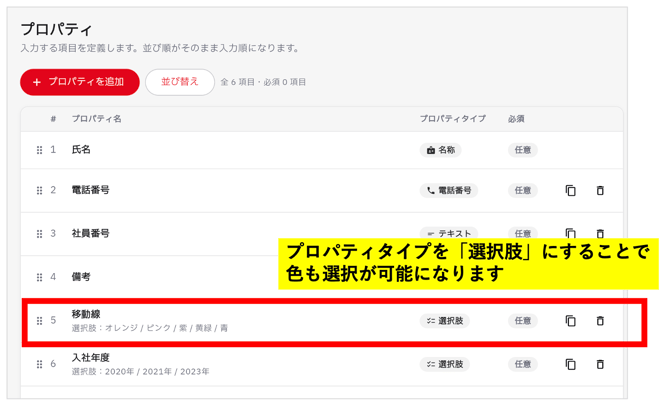This screenshot has height=409, width=670.
Task: Open the 電話番号 property type badge
Action: pyautogui.click(x=449, y=191)
